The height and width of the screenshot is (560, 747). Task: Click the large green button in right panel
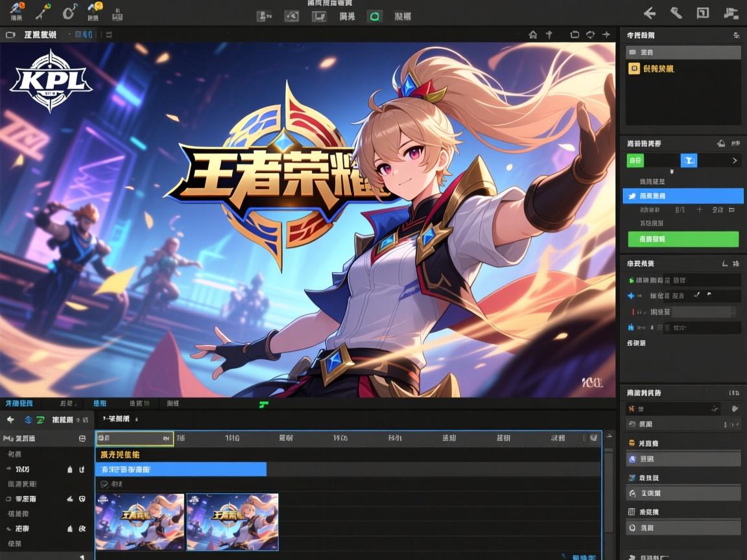click(683, 239)
